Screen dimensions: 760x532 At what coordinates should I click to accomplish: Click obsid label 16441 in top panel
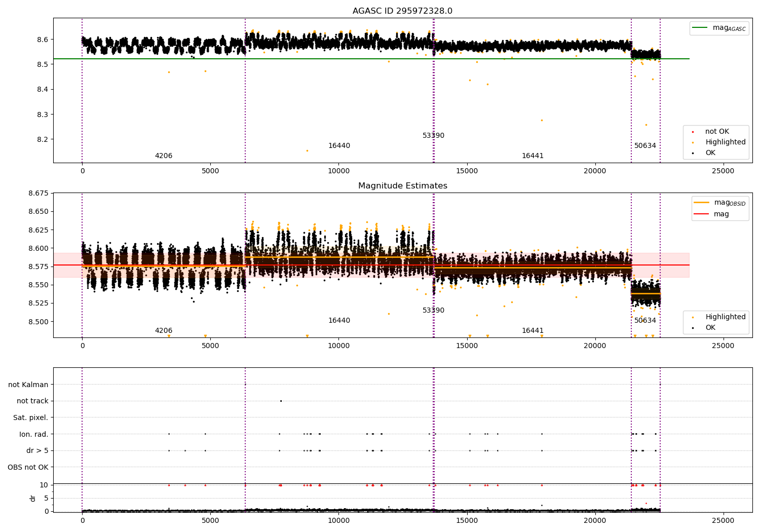coord(533,156)
